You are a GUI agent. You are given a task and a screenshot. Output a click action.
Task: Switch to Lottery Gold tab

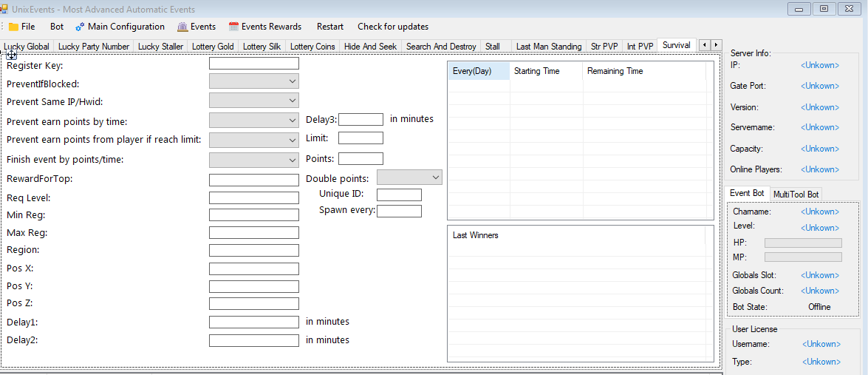[213, 47]
